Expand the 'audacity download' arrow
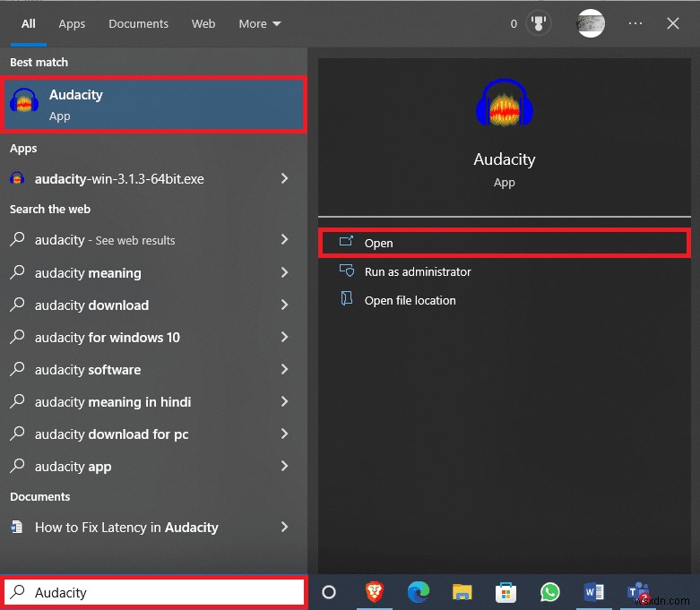This screenshot has height=610, width=700. coord(284,305)
